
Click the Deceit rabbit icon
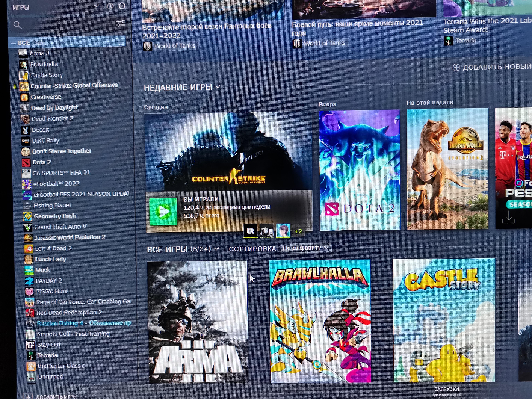[x=25, y=130]
